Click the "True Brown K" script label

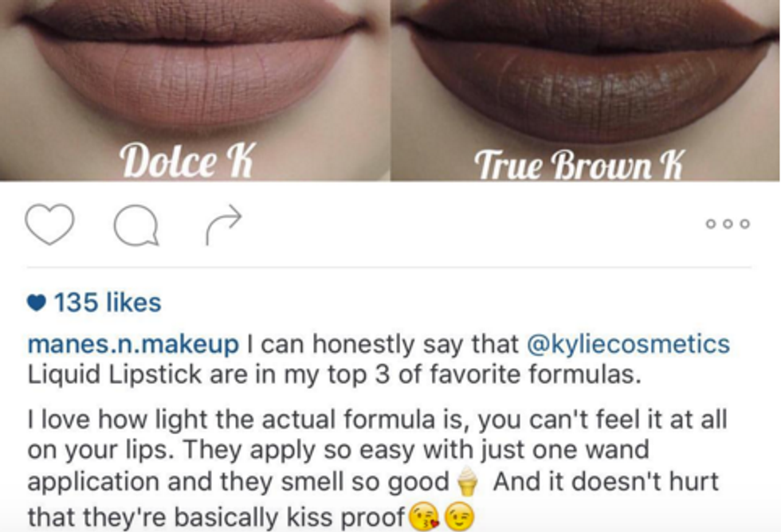(579, 165)
